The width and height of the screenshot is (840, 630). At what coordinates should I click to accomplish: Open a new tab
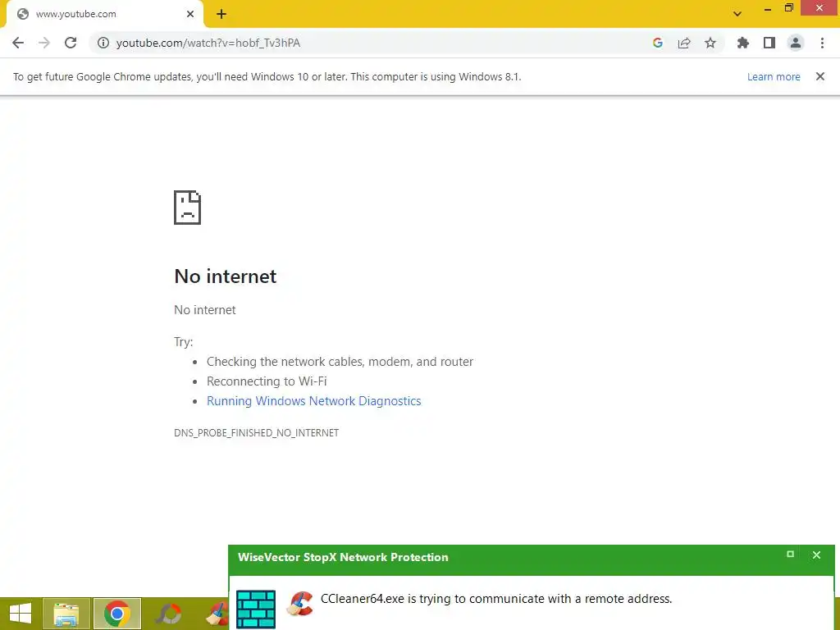[x=221, y=14]
